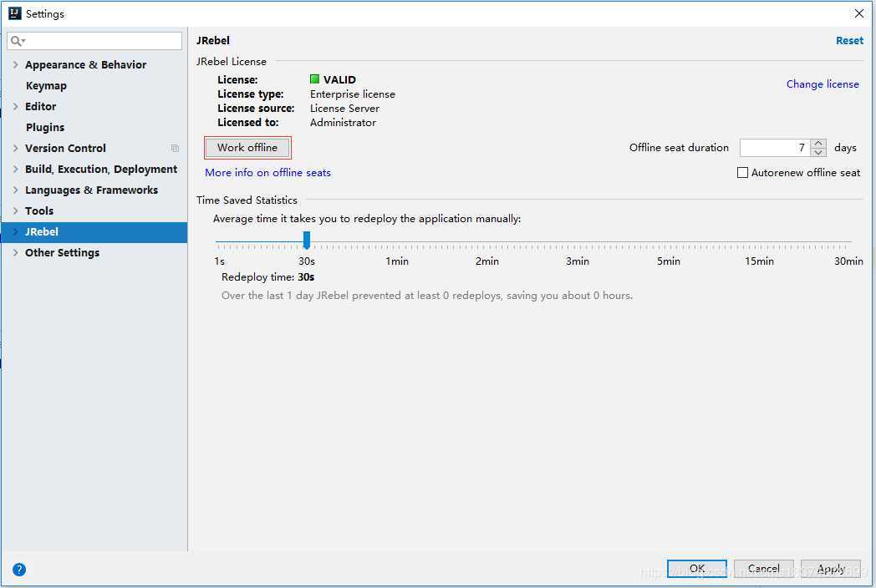Close the Settings dialog
Image resolution: width=876 pixels, height=588 pixels.
pos(859,13)
